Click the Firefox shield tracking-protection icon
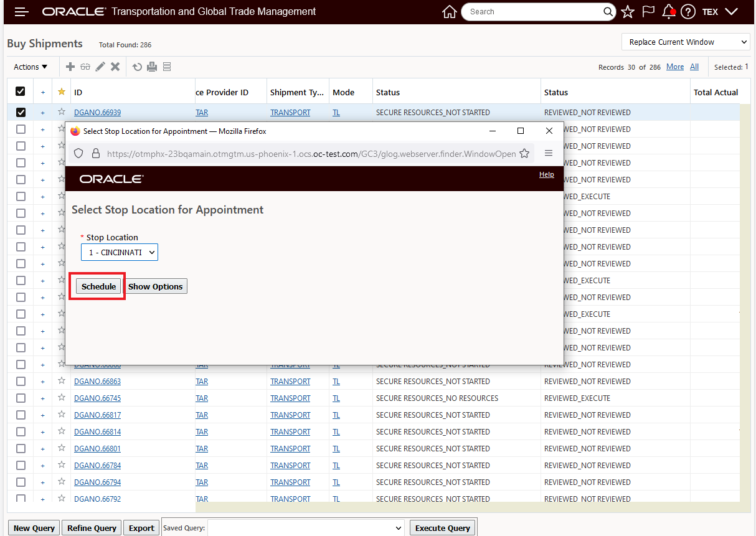756x536 pixels. point(78,153)
